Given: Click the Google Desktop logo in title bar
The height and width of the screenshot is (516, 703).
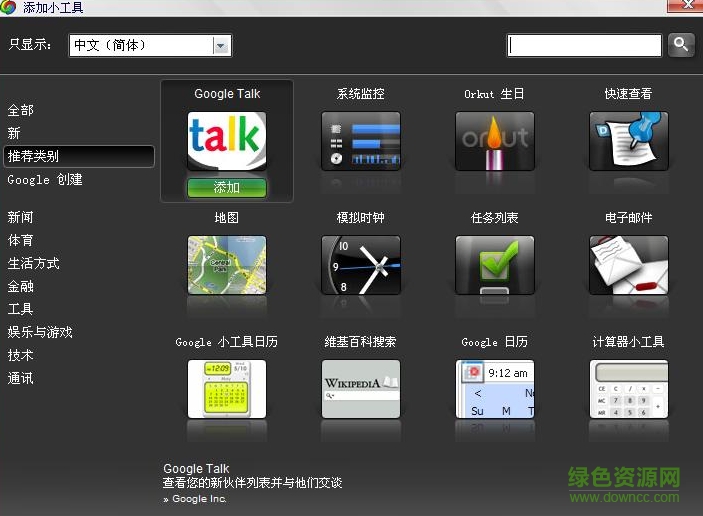Looking at the screenshot, I should coord(8,7).
